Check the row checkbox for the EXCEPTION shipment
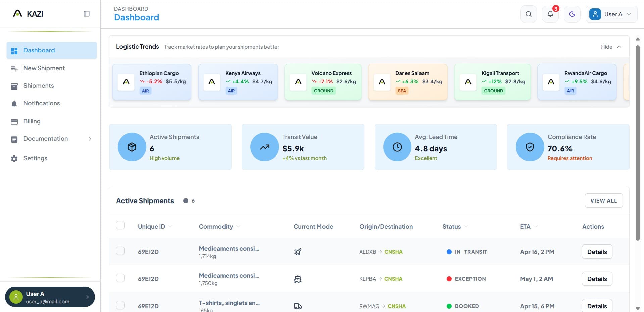Viewport: 644px width, 312px height. point(120,278)
